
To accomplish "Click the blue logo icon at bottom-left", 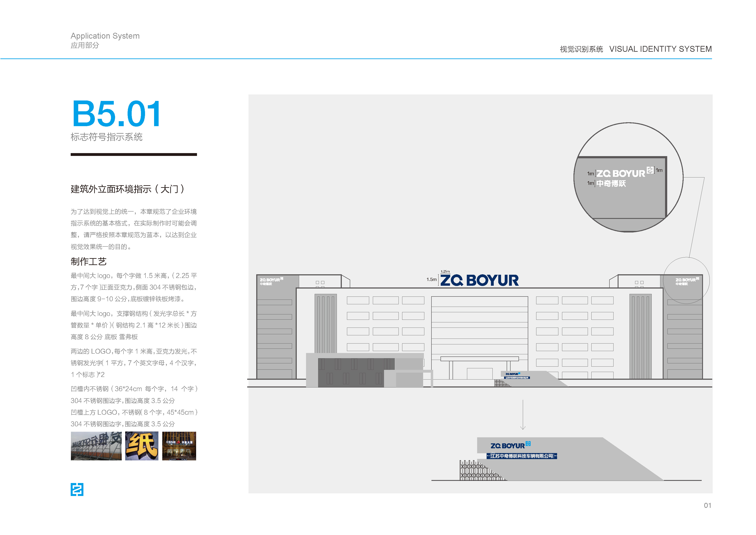I will point(77,489).
